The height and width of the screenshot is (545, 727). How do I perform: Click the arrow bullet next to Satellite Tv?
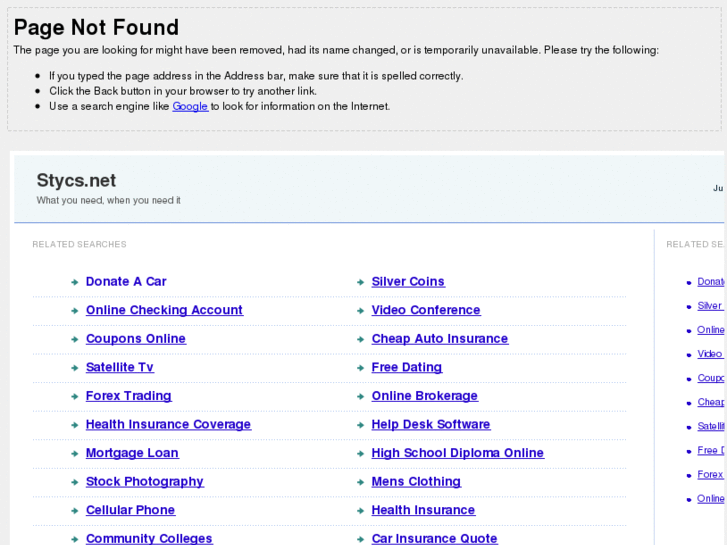[75, 368]
